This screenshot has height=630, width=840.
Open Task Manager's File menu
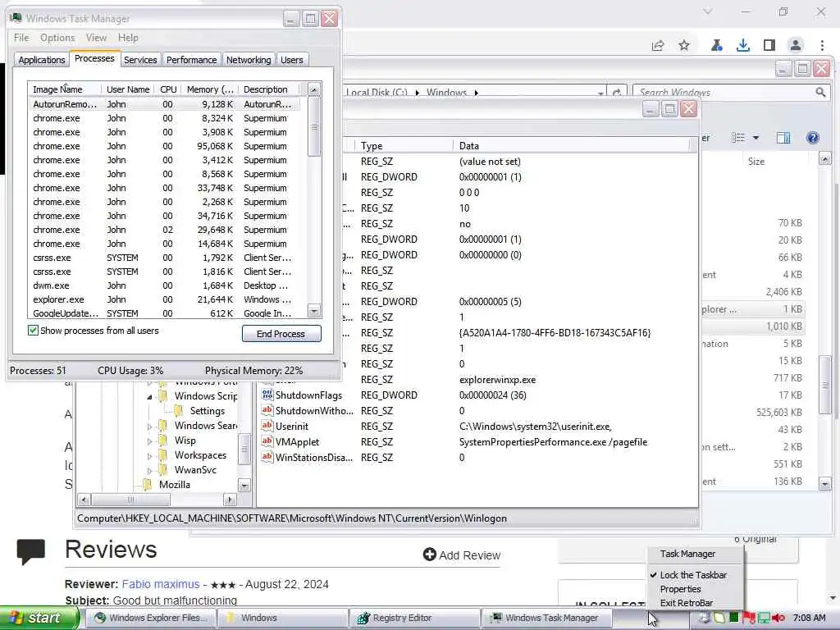tap(21, 38)
